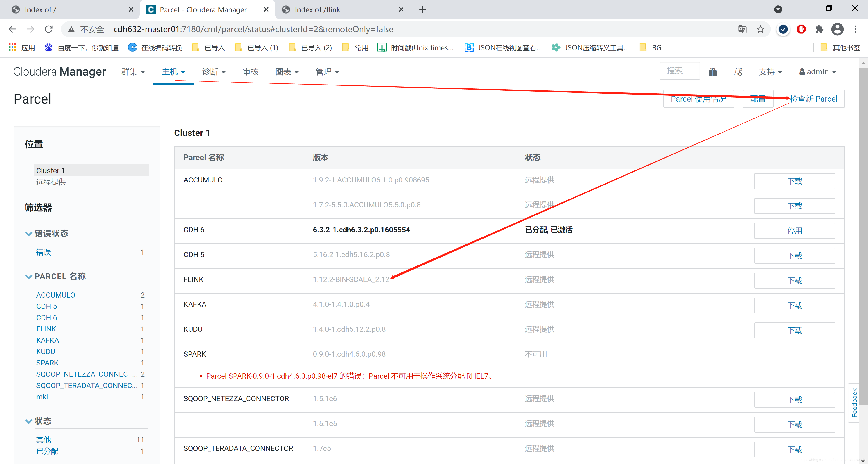Filter by 错误 status link

[43, 252]
